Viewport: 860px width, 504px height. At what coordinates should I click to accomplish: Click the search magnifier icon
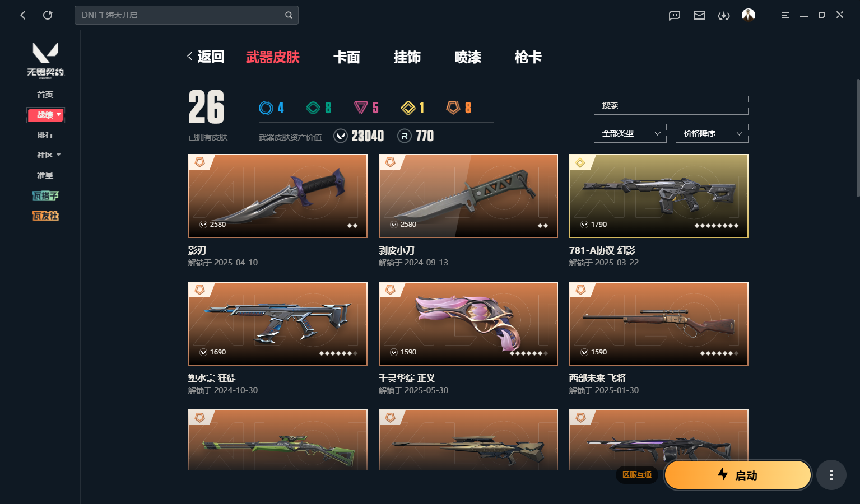[x=289, y=15]
